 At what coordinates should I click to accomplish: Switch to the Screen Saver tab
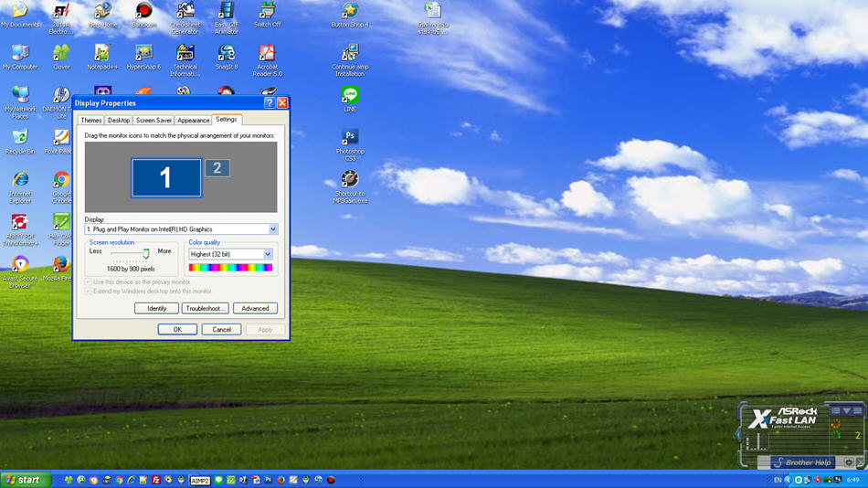coord(153,121)
